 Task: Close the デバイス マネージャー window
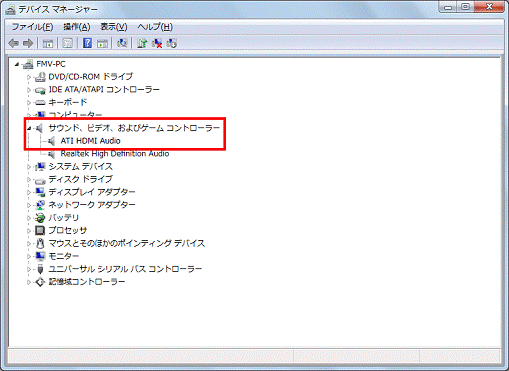point(489,7)
